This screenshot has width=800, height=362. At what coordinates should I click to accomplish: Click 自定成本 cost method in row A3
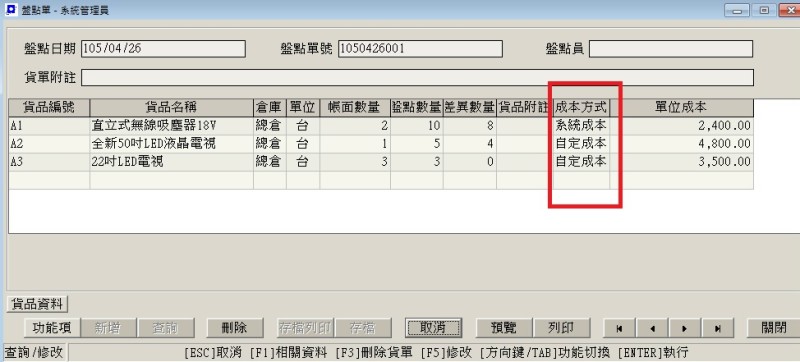(581, 162)
